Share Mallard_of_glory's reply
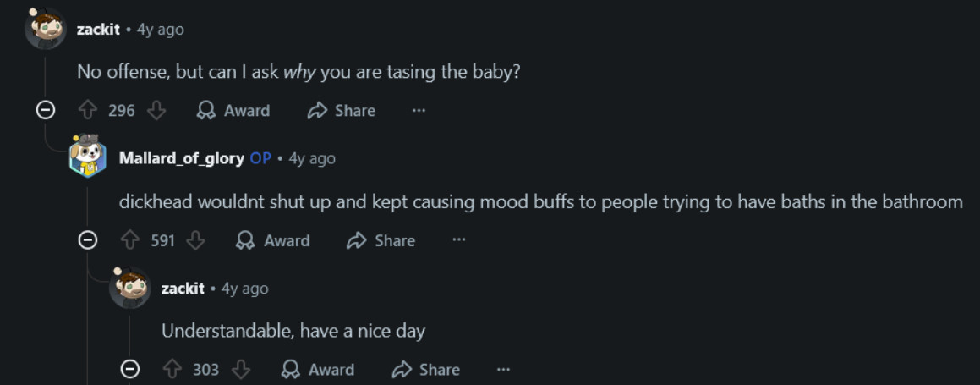The height and width of the screenshot is (385, 980). point(381,240)
